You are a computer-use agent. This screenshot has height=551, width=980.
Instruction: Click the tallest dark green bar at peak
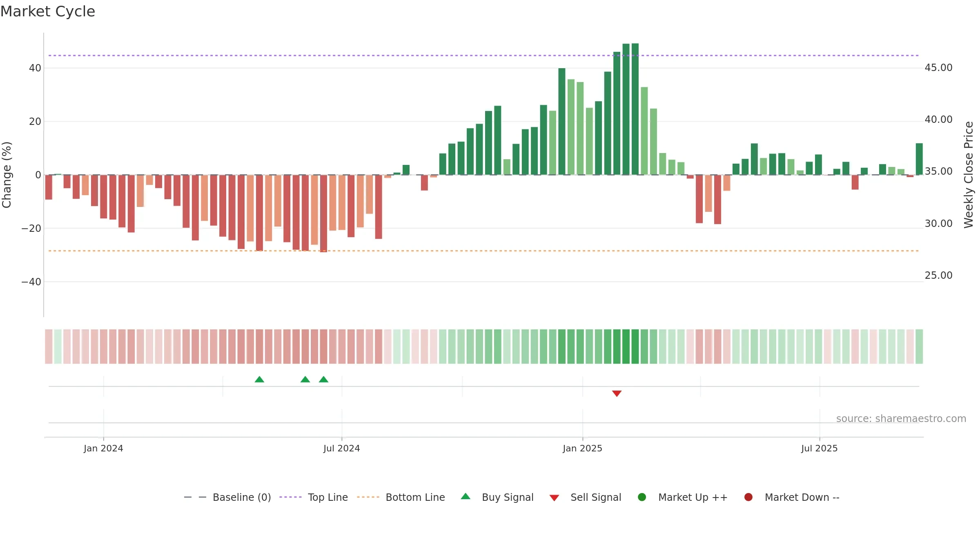tap(635, 109)
